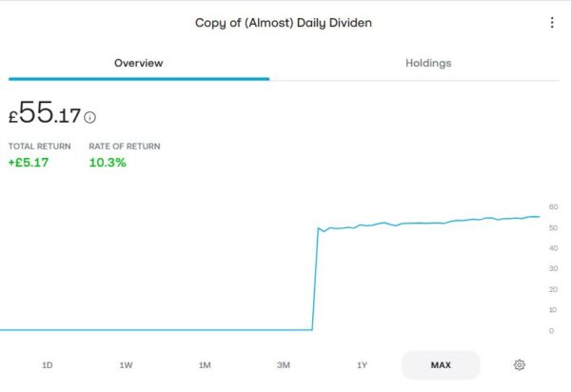Screen dimensions: 571x392
Task: Open chart settings gear icon
Action: tap(520, 364)
